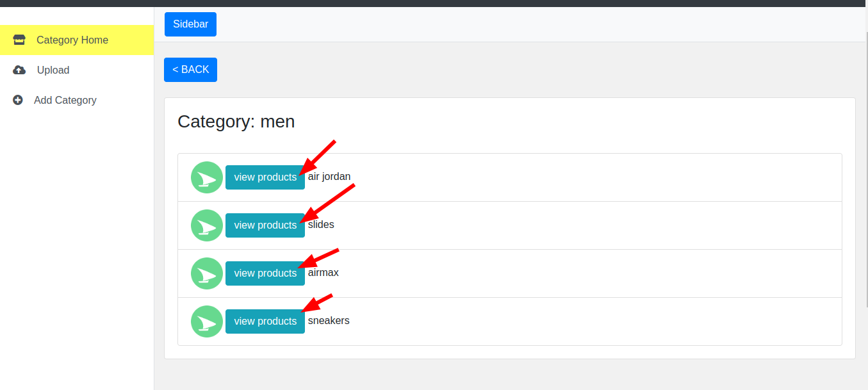
Task: Click the green circle icon beside air jordan
Action: point(206,177)
